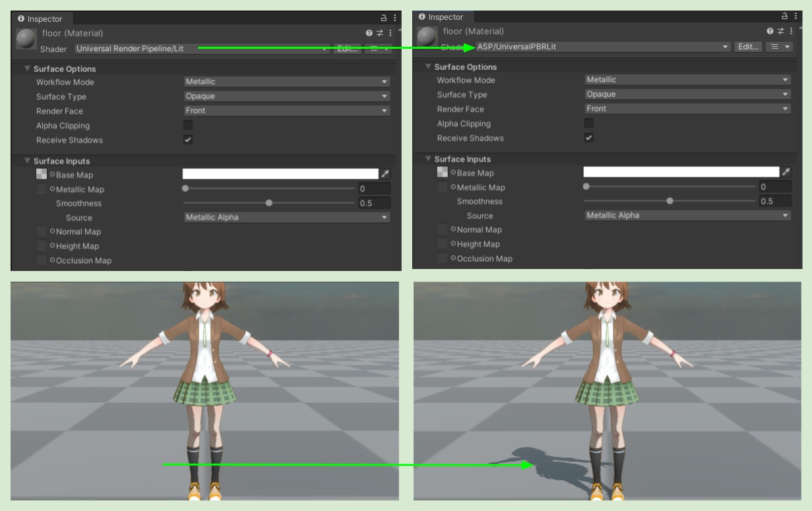Toggle Alpha Clipping checkbox in the left Inspector
The height and width of the screenshot is (511, 812).
coord(188,125)
